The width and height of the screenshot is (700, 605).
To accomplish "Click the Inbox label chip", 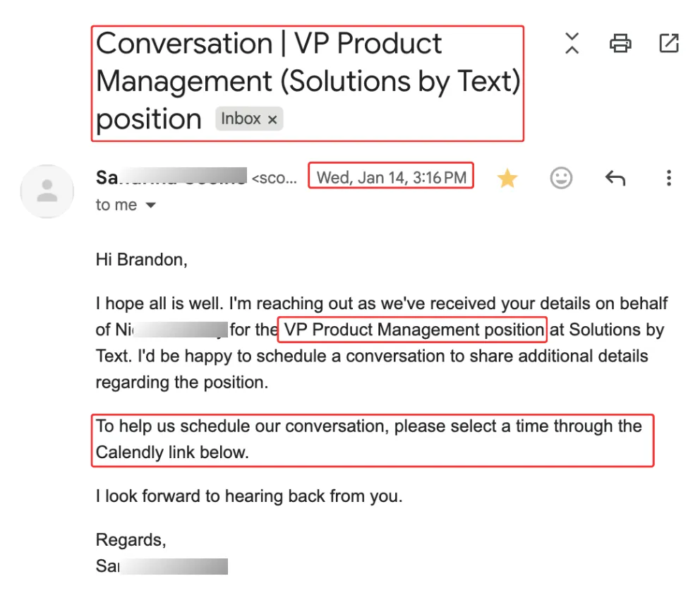I will tap(241, 119).
